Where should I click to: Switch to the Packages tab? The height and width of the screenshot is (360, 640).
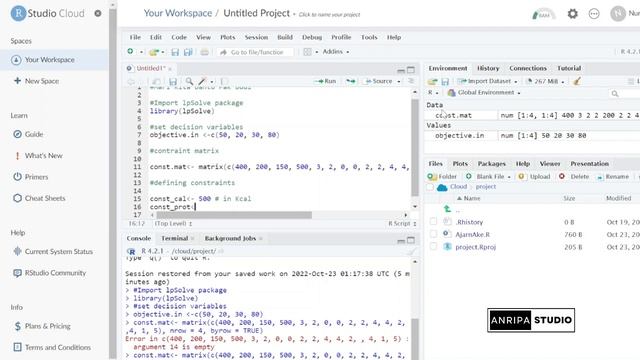[x=491, y=164]
